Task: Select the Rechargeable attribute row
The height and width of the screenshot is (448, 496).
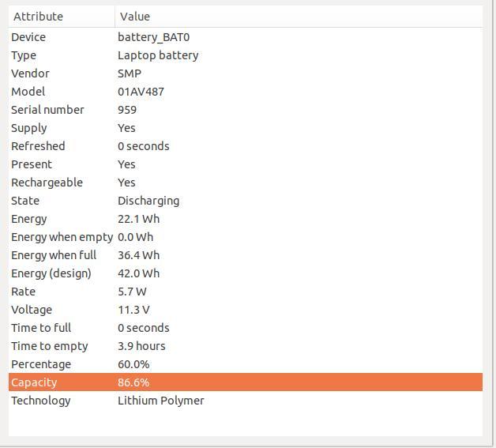Action: pos(246,183)
